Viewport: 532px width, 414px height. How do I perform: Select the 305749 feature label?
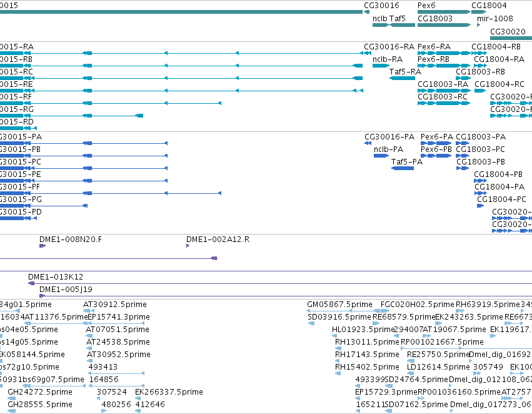(x=488, y=367)
